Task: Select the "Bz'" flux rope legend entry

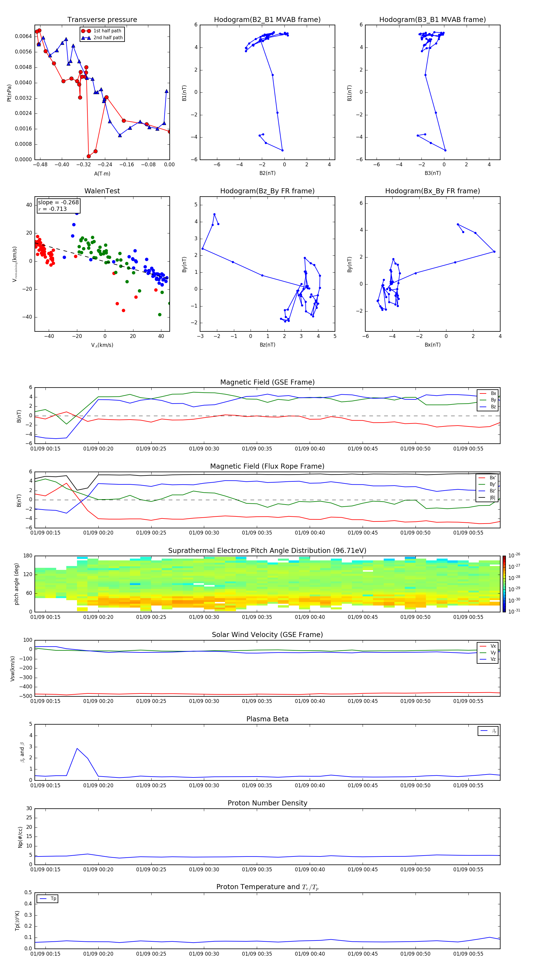Action: pyautogui.click(x=487, y=491)
